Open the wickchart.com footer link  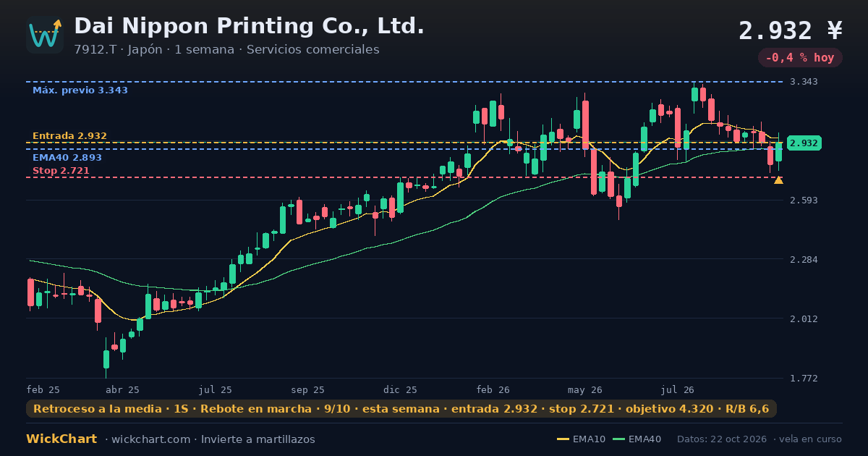pos(150,439)
